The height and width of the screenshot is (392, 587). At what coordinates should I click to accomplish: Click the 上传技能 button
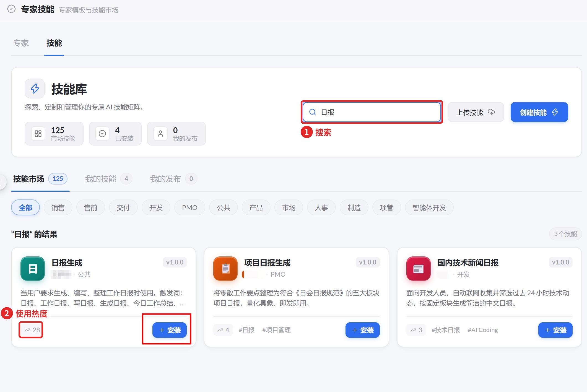tap(476, 112)
